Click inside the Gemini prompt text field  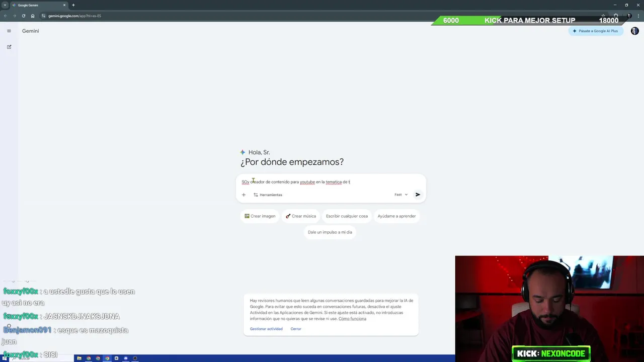(331, 182)
